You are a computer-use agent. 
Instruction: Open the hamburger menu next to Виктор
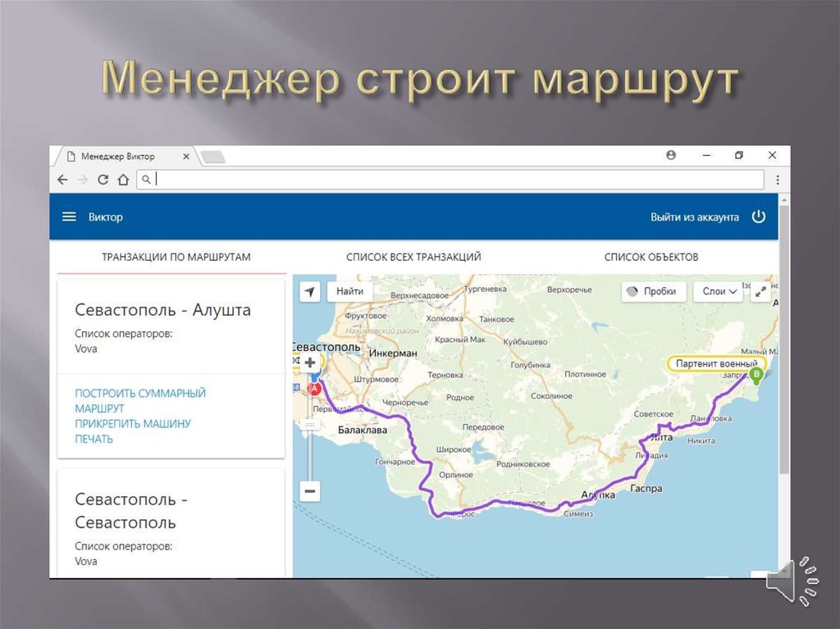coord(68,217)
